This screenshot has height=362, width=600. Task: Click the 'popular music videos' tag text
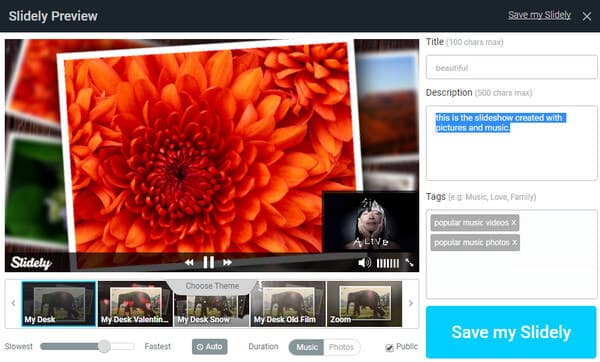tap(471, 223)
